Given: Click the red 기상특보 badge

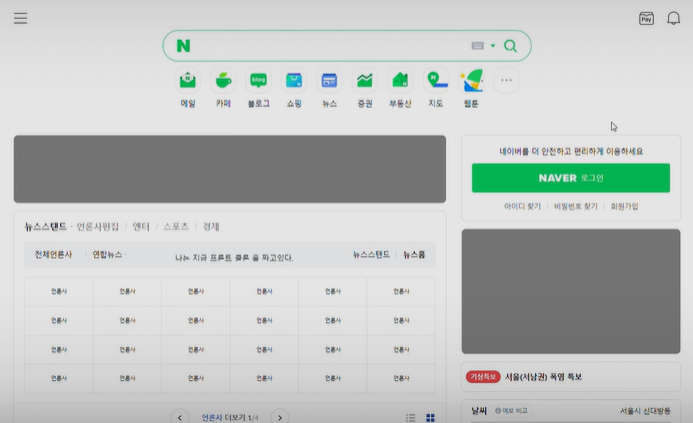Looking at the screenshot, I should [x=483, y=377].
